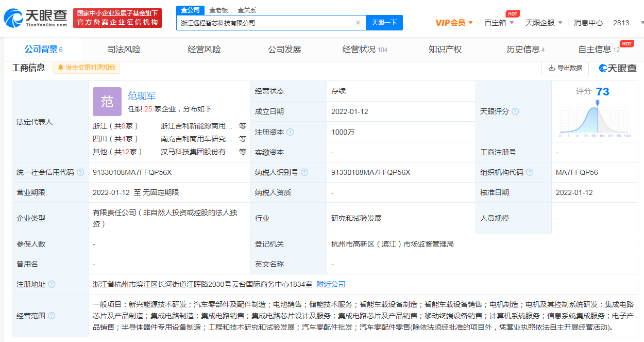Image resolution: width=644 pixels, height=342 pixels.
Task: Open the 经营风险 tab
Action: 204,50
